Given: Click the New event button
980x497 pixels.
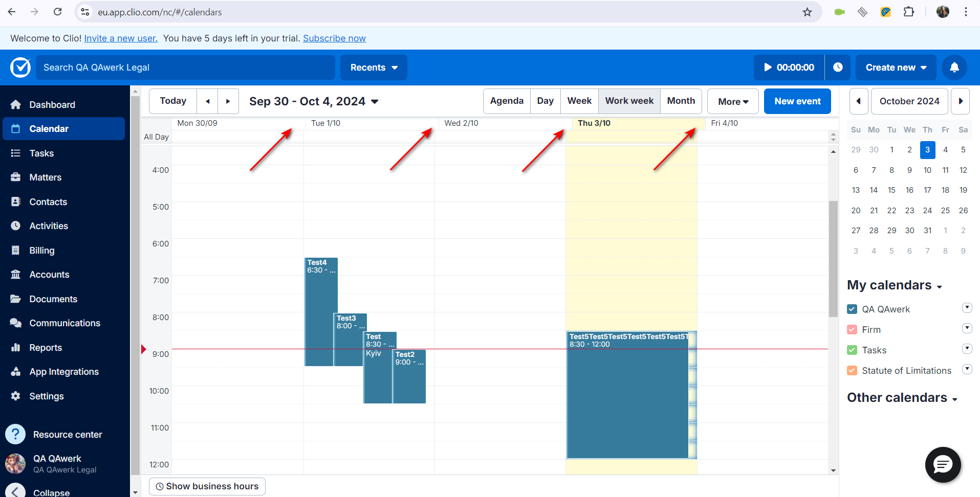Looking at the screenshot, I should pyautogui.click(x=797, y=101).
